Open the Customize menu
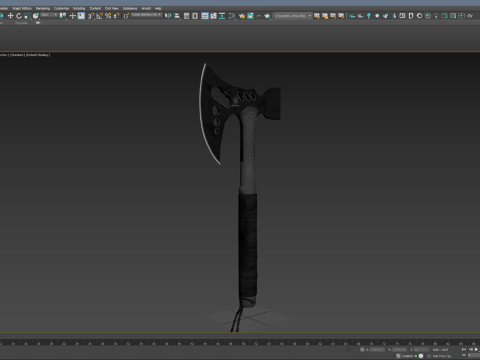 [x=61, y=8]
